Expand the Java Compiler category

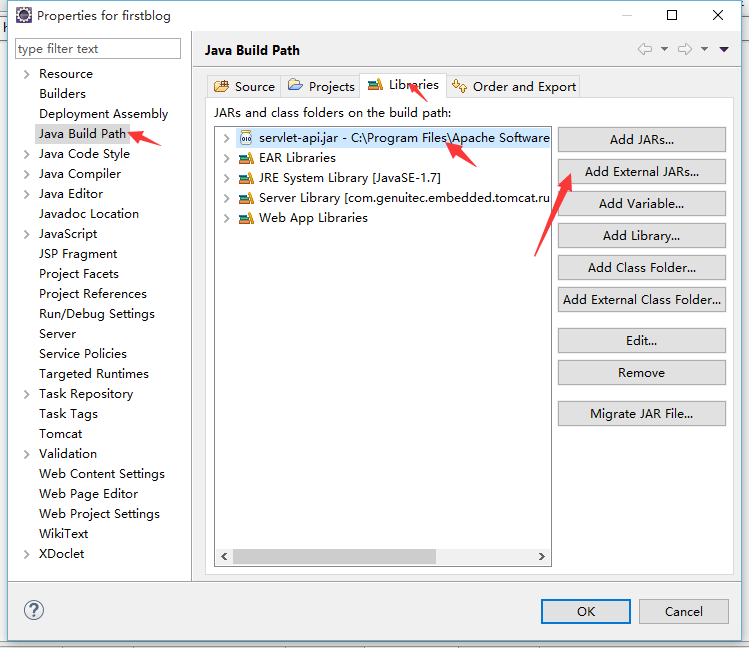point(27,174)
